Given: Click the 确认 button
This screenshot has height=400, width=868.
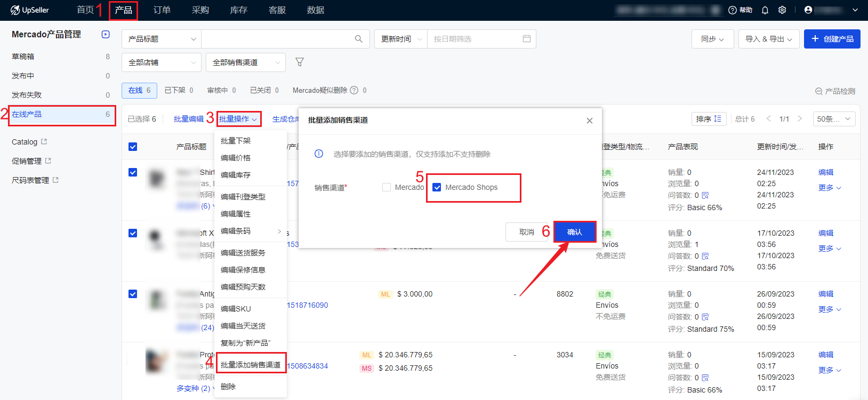Looking at the screenshot, I should (x=575, y=232).
